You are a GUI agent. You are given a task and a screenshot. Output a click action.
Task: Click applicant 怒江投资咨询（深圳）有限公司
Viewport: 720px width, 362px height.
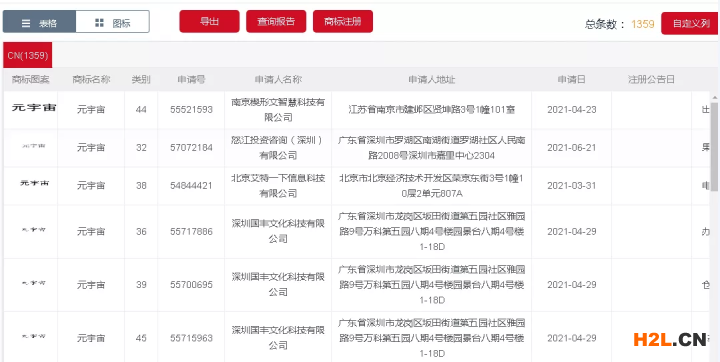click(278, 148)
